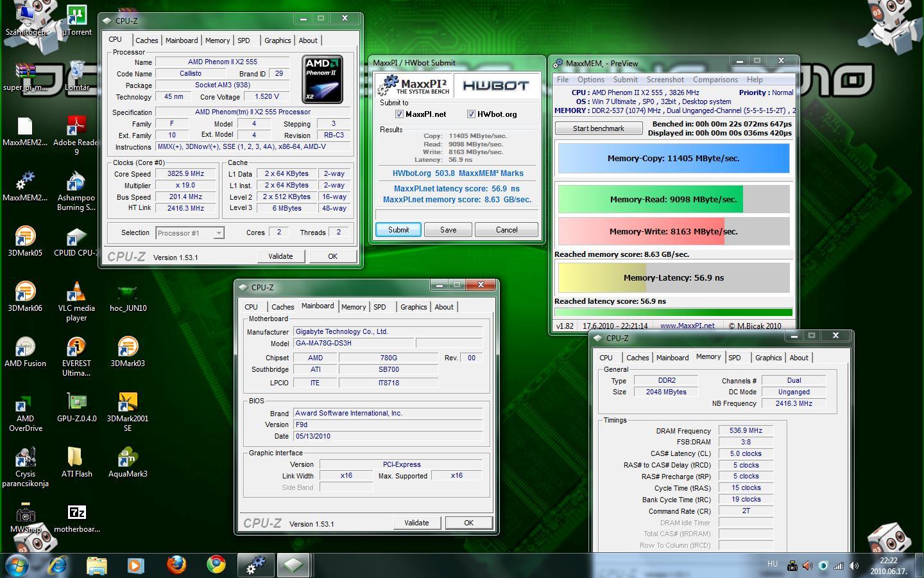This screenshot has height=578, width=924.
Task: Open the Crysis parancsikonja desktop shortcut
Action: (25, 466)
